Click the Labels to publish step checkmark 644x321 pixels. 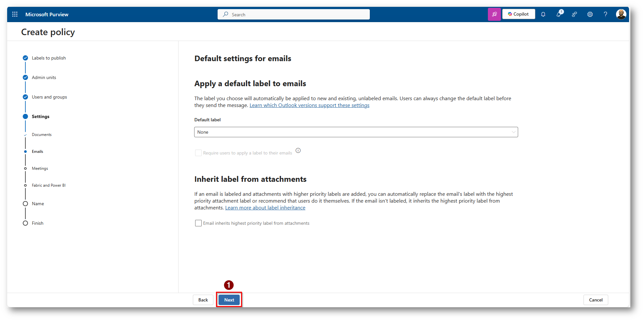coord(25,58)
